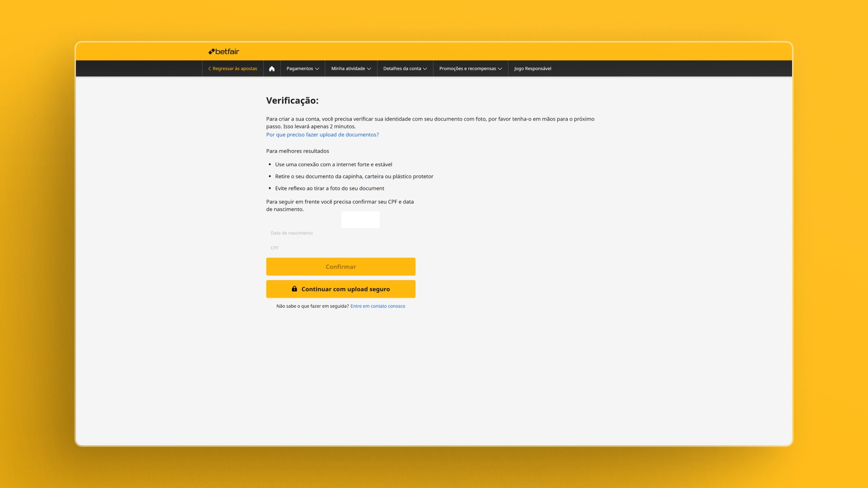Open the Pagamentos dropdown
Viewport: 868px width, 488px height.
point(302,68)
